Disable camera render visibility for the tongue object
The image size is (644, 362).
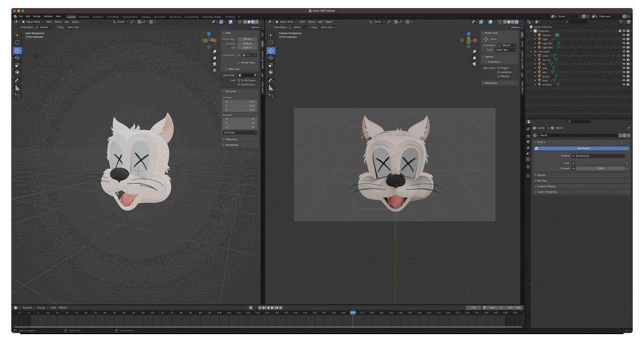click(x=628, y=77)
